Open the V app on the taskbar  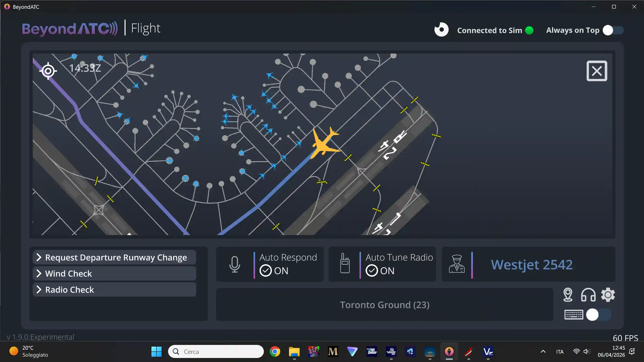click(x=488, y=351)
